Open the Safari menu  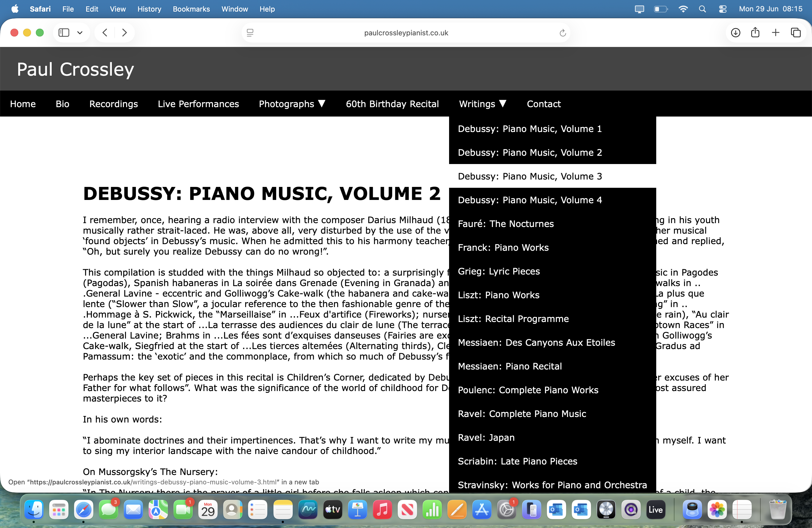click(x=40, y=9)
